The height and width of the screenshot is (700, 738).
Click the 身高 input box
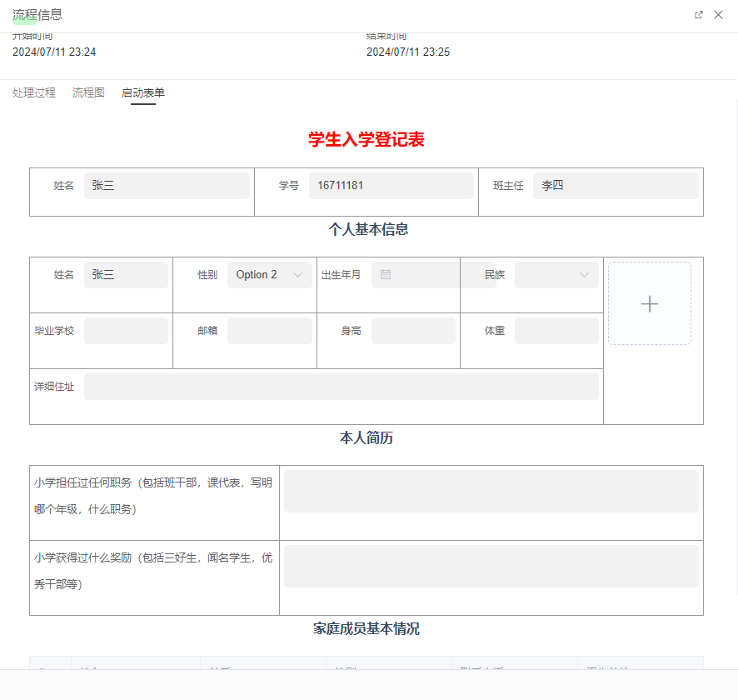tap(414, 330)
